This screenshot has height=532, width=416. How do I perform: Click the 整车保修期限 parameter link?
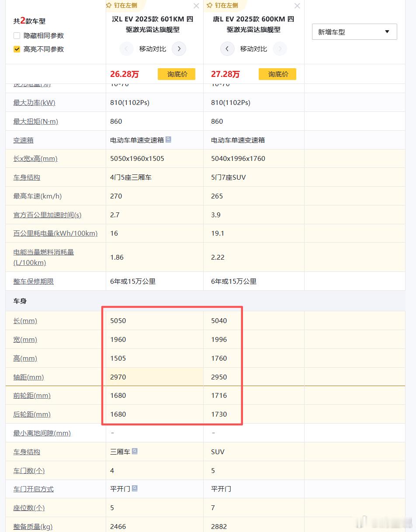point(33,282)
